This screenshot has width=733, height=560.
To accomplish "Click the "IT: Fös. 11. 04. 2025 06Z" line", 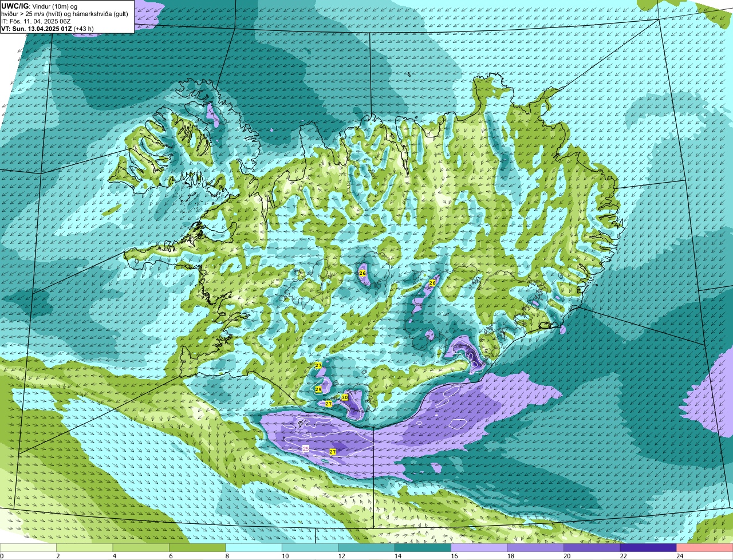I will click(35, 21).
